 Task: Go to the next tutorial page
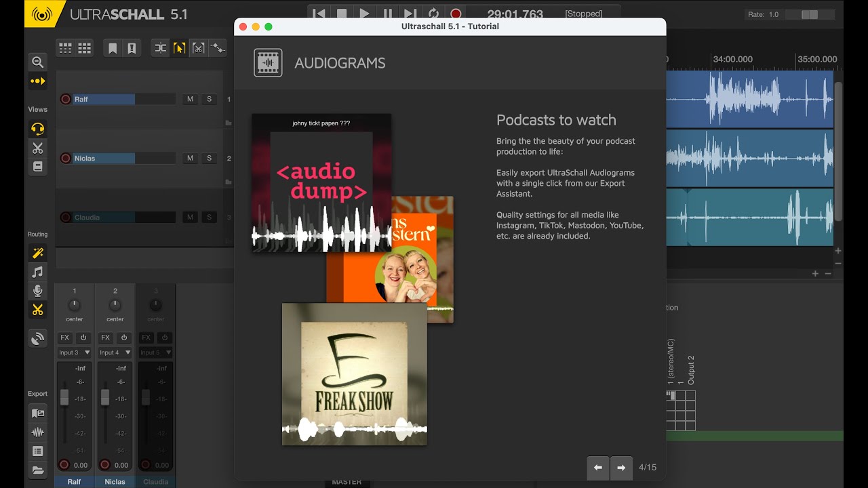[x=621, y=468]
